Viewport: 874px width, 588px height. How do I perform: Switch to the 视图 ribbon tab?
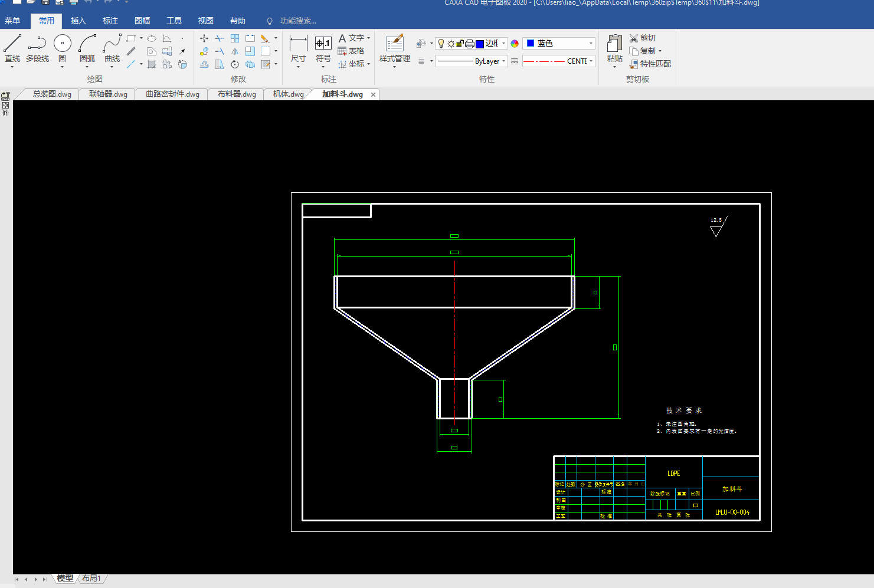pyautogui.click(x=206, y=21)
